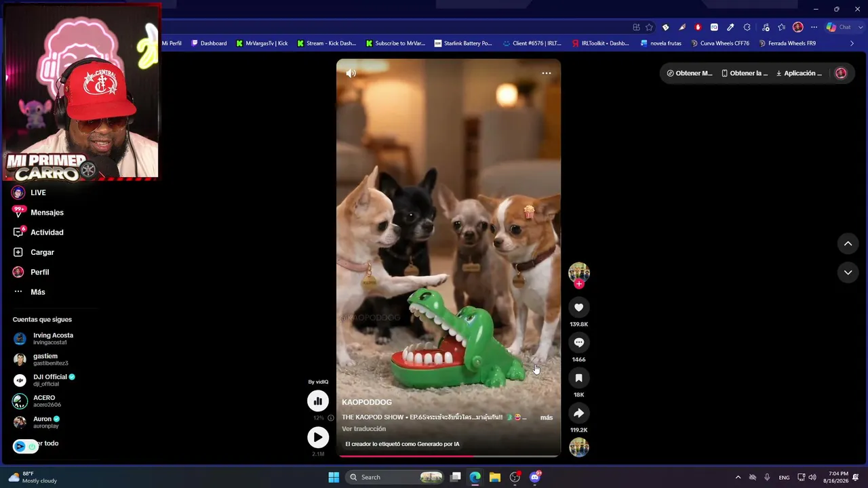
Task: Open Cargar upload page
Action: [33, 252]
